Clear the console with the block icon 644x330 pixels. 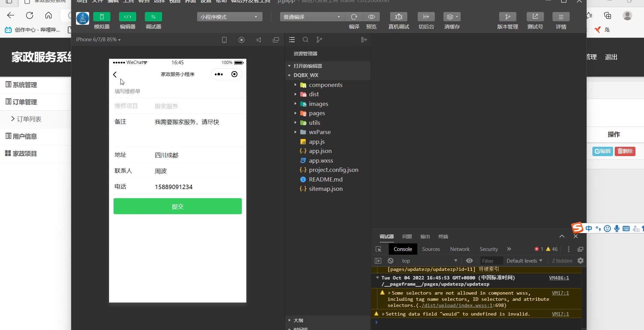(390, 261)
